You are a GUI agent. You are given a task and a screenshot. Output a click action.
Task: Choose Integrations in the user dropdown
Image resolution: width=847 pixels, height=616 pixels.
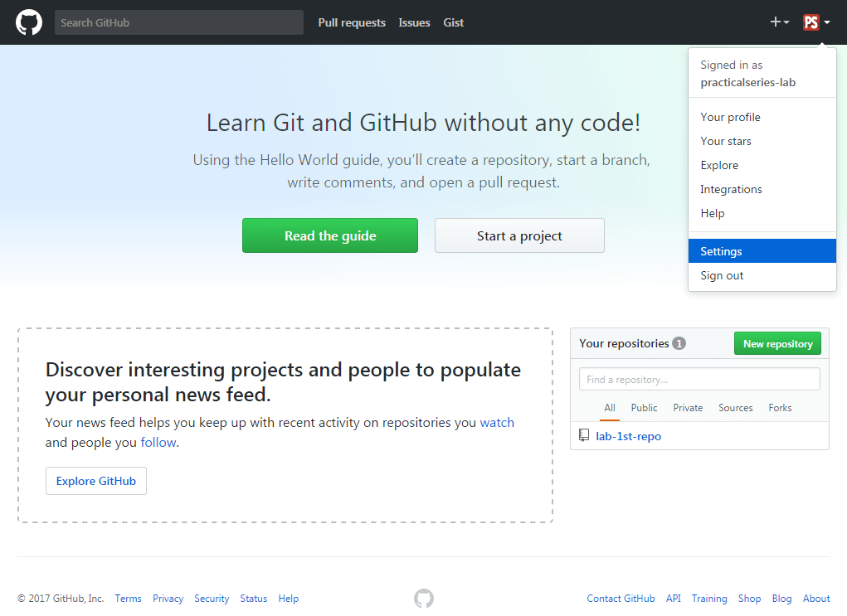(x=762, y=189)
